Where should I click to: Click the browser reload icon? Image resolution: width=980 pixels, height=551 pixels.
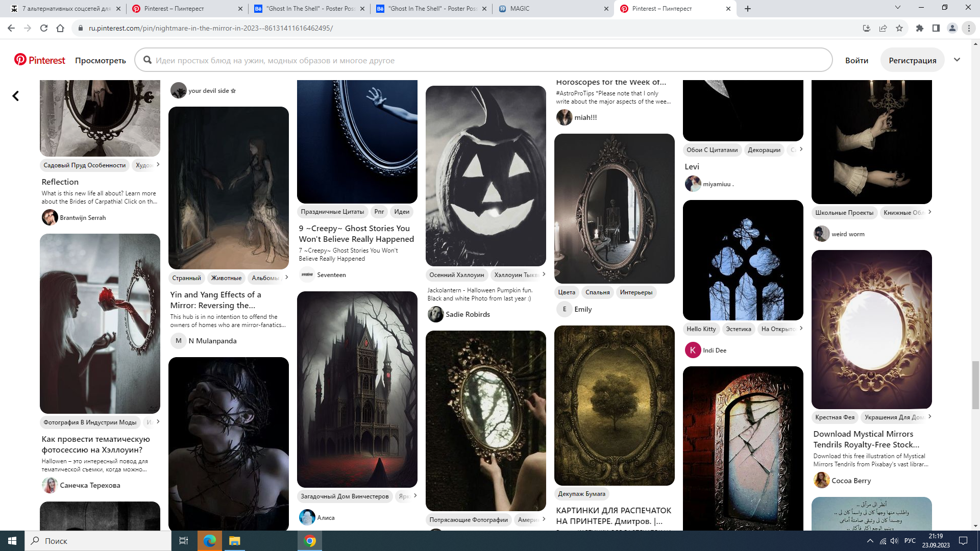coord(44,28)
